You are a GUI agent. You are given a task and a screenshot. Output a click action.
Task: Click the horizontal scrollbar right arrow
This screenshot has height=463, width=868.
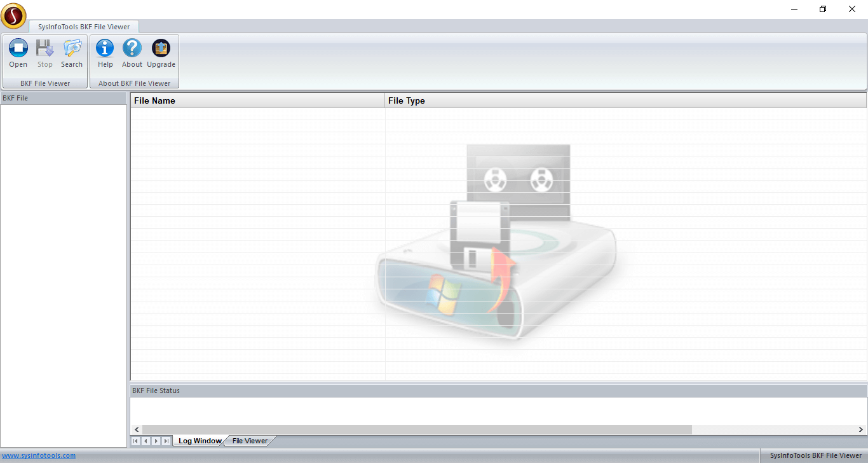861,430
